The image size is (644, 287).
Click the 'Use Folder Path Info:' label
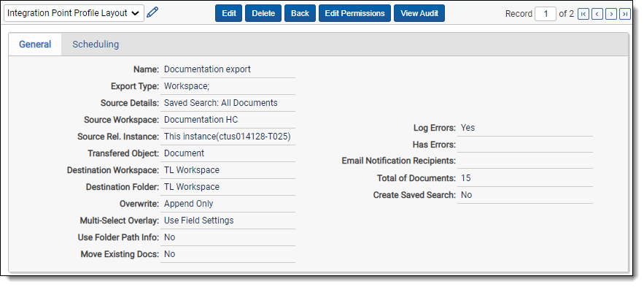click(118, 237)
